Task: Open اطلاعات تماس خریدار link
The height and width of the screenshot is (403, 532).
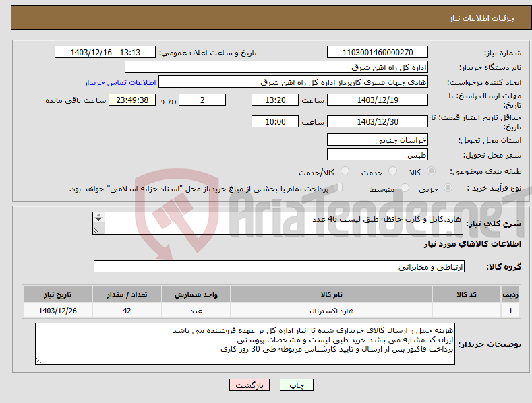Action: click(120, 82)
